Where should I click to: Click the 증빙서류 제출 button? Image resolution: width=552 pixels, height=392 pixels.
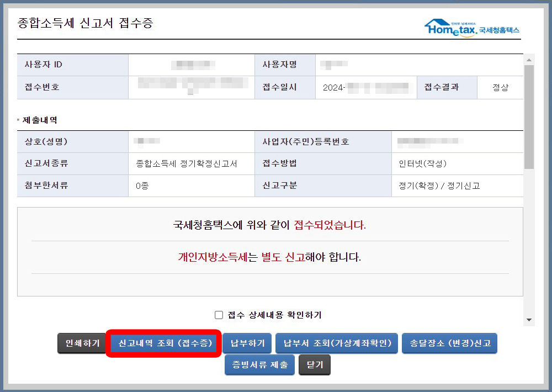point(259,364)
